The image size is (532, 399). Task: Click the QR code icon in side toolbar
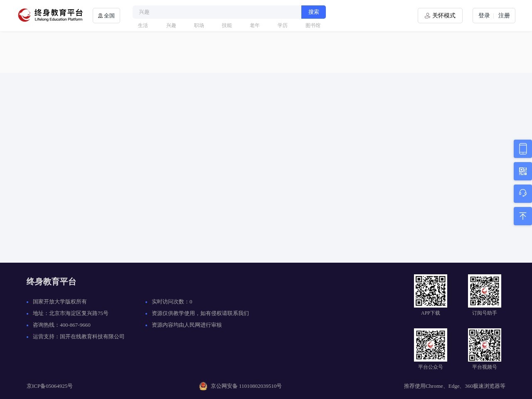(x=522, y=171)
